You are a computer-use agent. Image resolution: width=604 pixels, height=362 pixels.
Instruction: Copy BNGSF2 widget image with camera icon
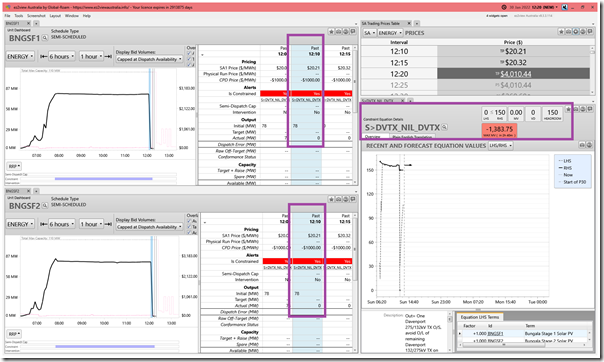[x=339, y=199]
